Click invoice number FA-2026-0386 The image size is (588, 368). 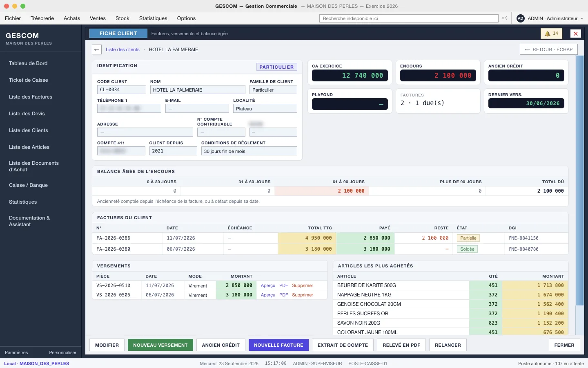(x=114, y=238)
